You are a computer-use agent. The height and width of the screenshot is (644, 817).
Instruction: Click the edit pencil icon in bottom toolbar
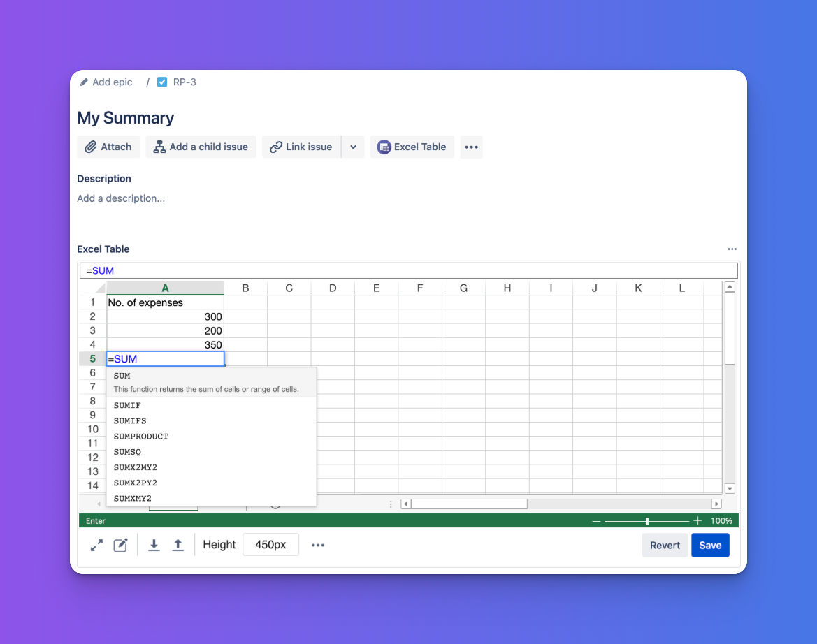tap(120, 546)
